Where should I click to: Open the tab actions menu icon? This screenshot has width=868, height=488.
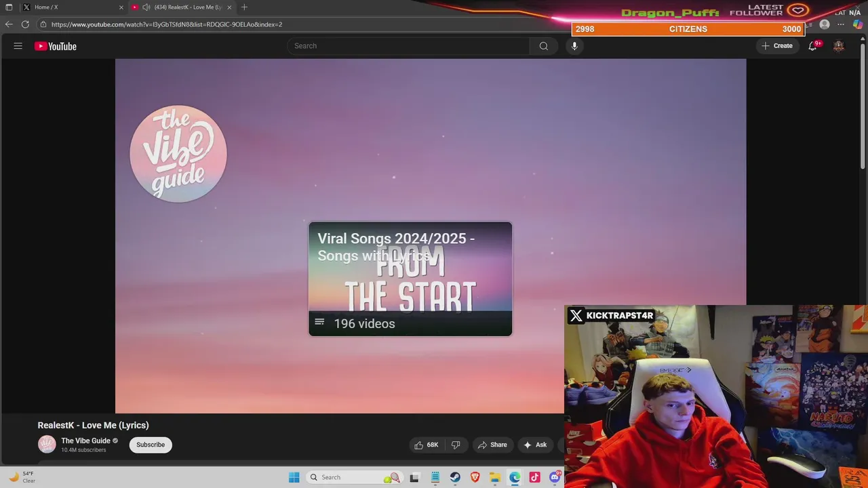[9, 7]
